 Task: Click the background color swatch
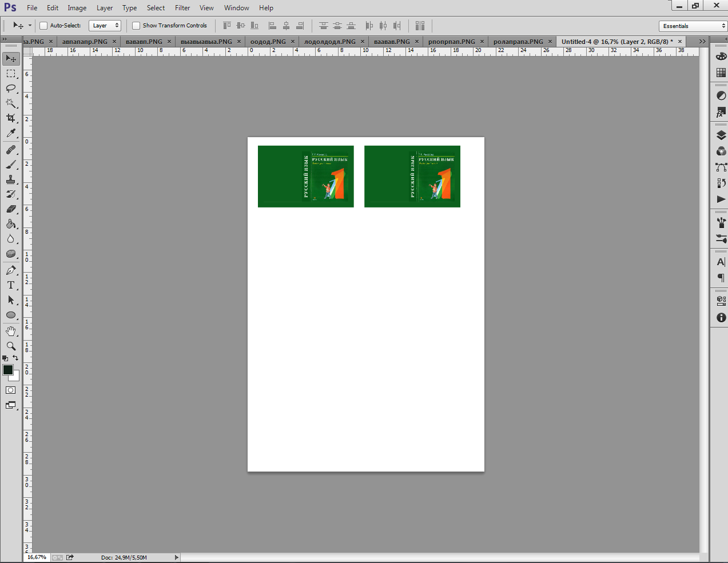(x=17, y=377)
